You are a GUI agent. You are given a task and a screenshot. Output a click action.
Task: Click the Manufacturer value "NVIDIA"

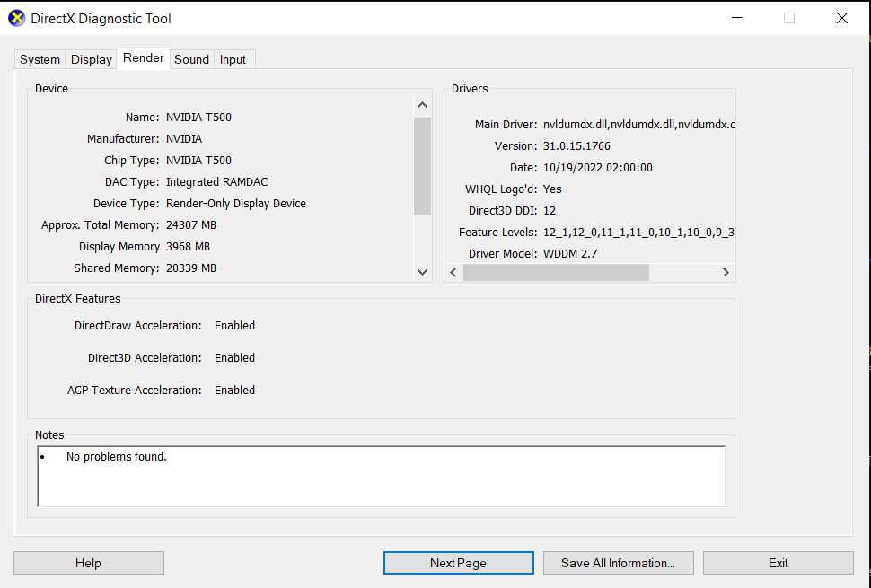click(x=184, y=139)
